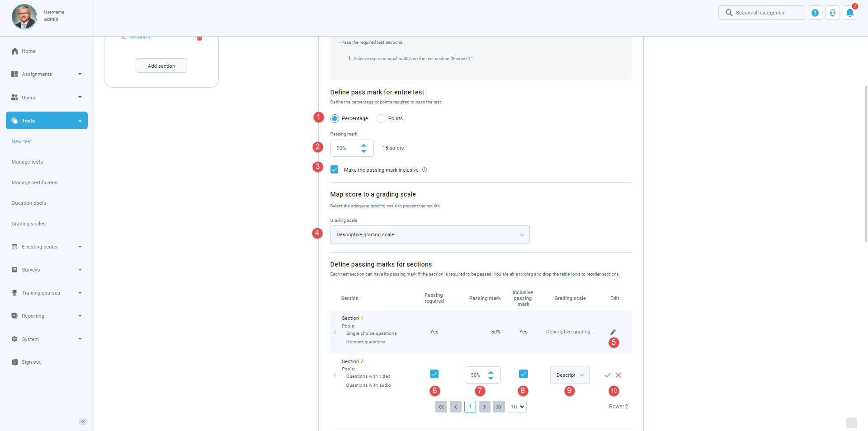Screen dimensions: 868x431
Task: Click the notifications bell icon
Action: point(849,13)
